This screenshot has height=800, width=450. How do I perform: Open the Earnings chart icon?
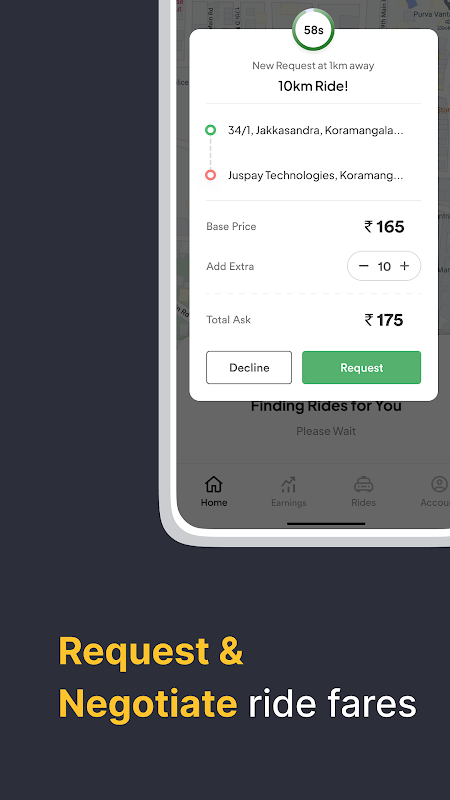point(288,484)
